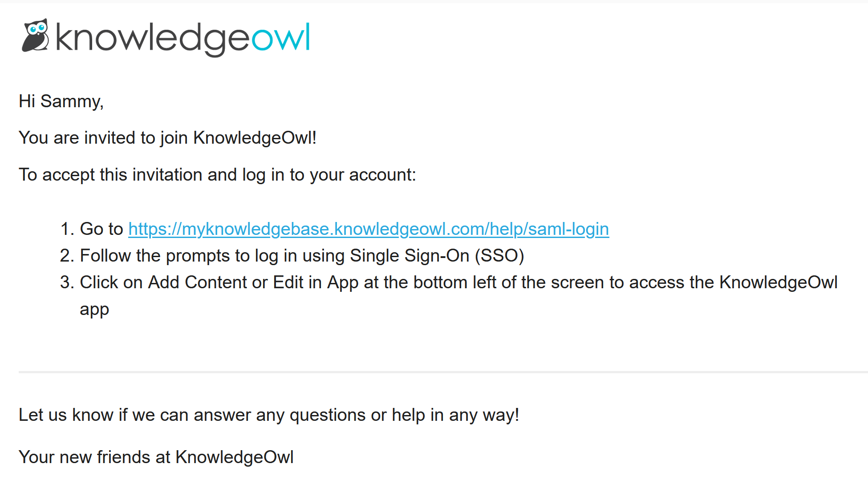Click the list number 1 marker
868x500 pixels.
(x=67, y=229)
